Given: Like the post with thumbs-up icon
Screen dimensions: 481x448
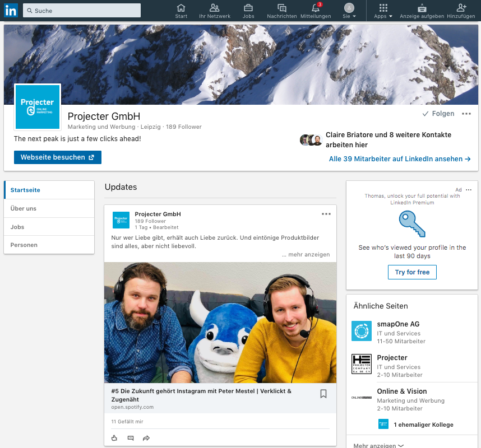Looking at the screenshot, I should pos(114,438).
